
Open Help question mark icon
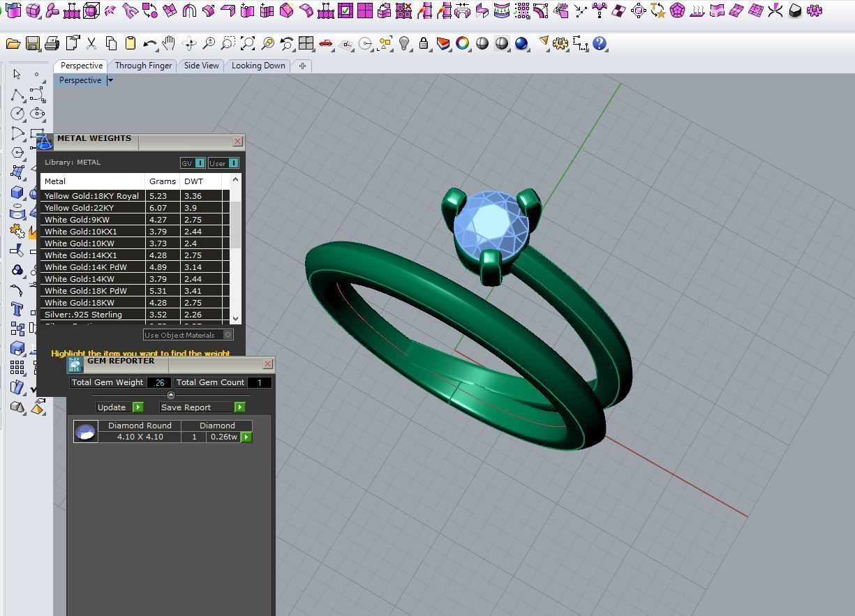click(x=600, y=44)
